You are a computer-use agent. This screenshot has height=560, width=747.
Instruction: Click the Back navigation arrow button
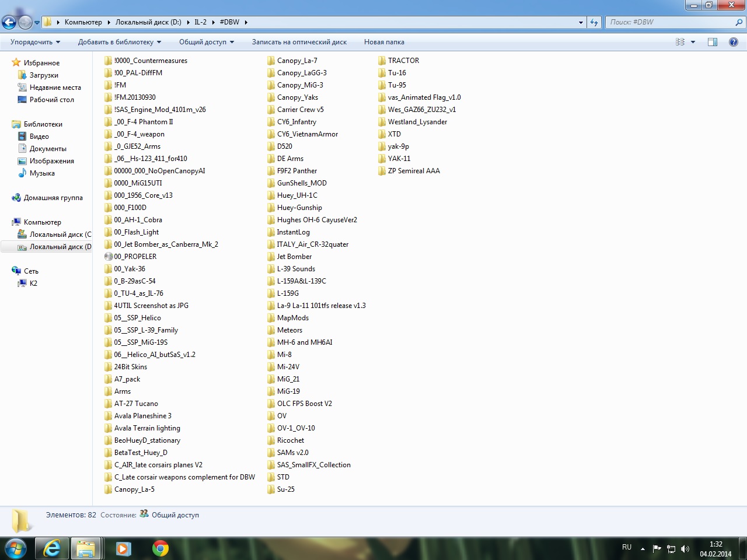point(9,22)
